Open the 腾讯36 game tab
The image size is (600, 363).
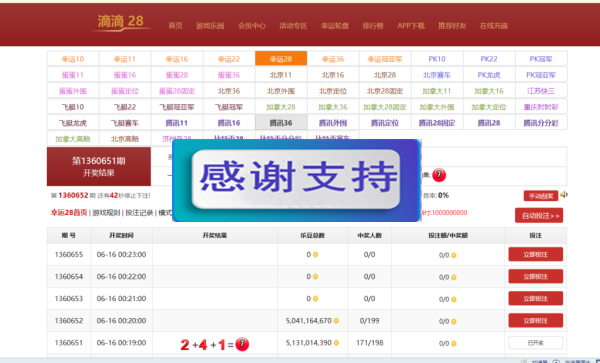(281, 123)
